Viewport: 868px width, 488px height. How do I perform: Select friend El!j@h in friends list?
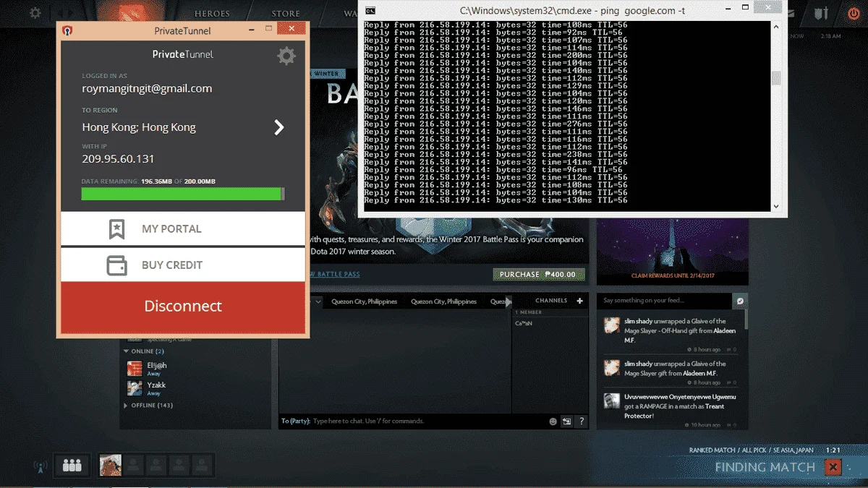[157, 366]
